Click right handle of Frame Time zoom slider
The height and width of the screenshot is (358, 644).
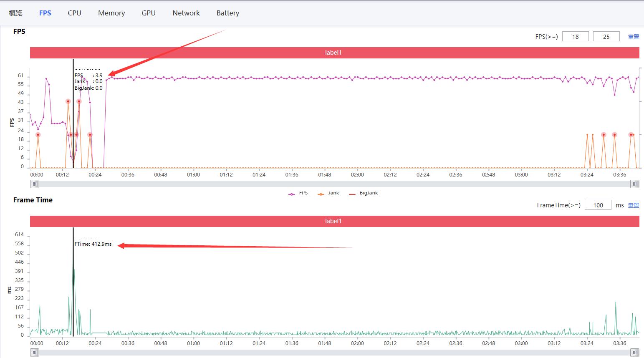[x=635, y=353]
